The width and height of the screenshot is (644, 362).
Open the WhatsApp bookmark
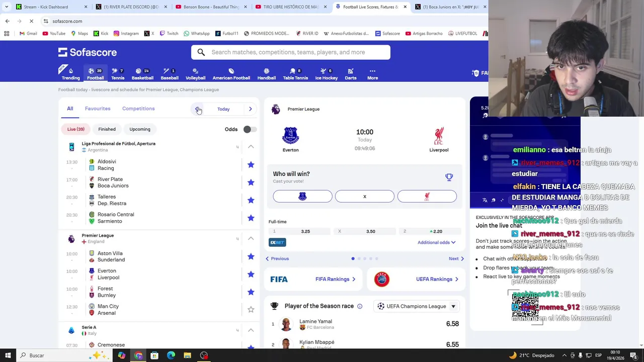196,33
